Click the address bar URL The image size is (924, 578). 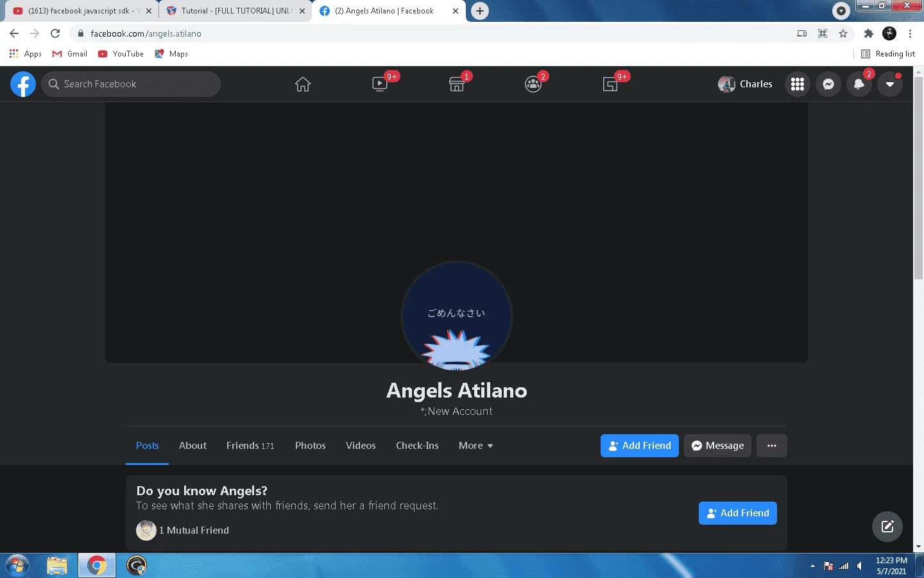146,33
